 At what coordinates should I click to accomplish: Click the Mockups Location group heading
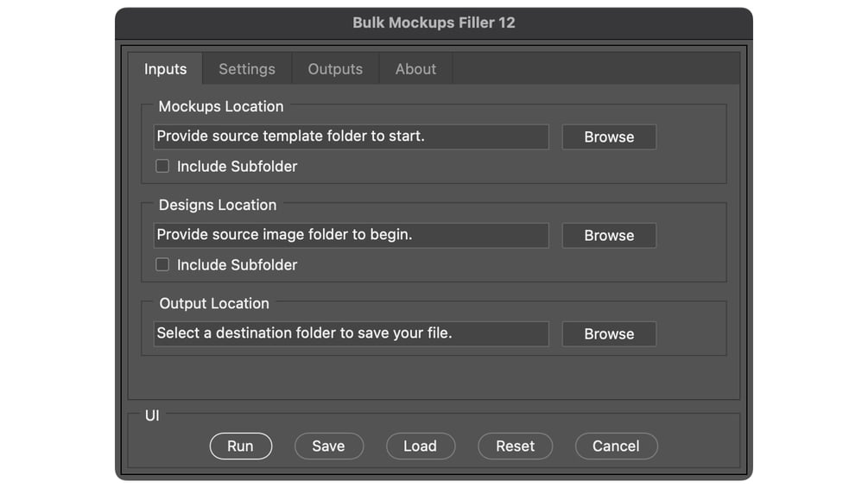(221, 106)
